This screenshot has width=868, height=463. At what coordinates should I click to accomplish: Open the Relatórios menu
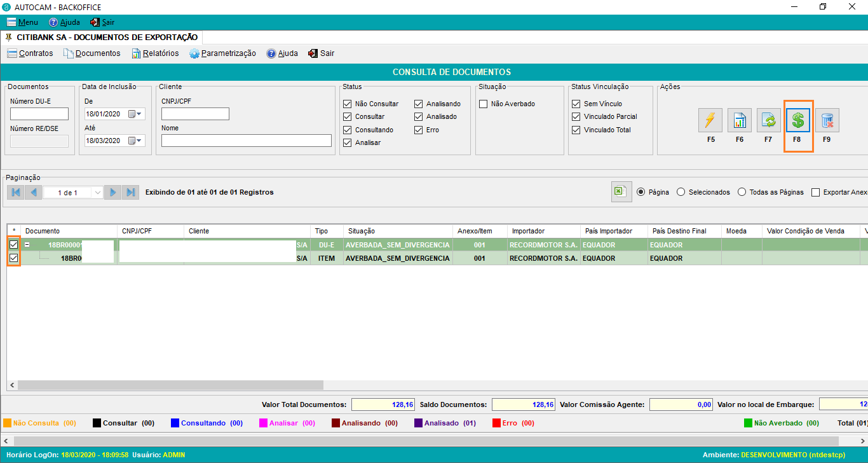pyautogui.click(x=155, y=53)
